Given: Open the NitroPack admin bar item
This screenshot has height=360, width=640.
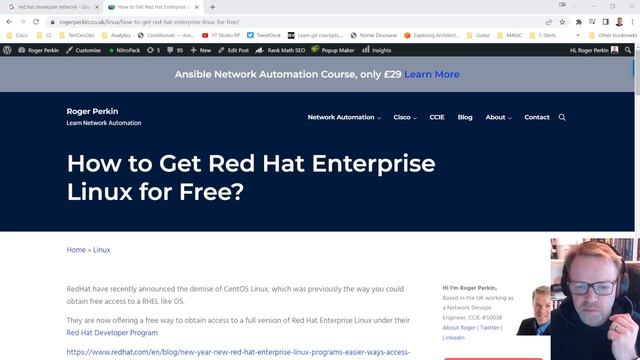Looking at the screenshot, I should (x=124, y=50).
